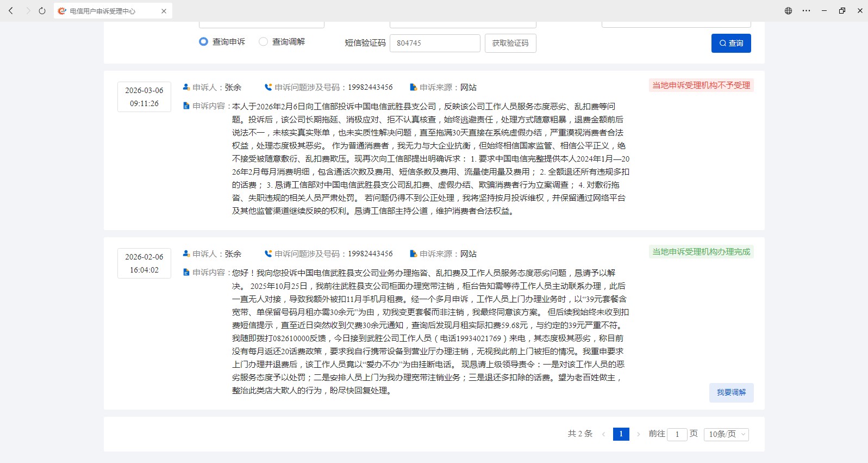Click the page refresh icon
868x463 pixels.
point(42,11)
